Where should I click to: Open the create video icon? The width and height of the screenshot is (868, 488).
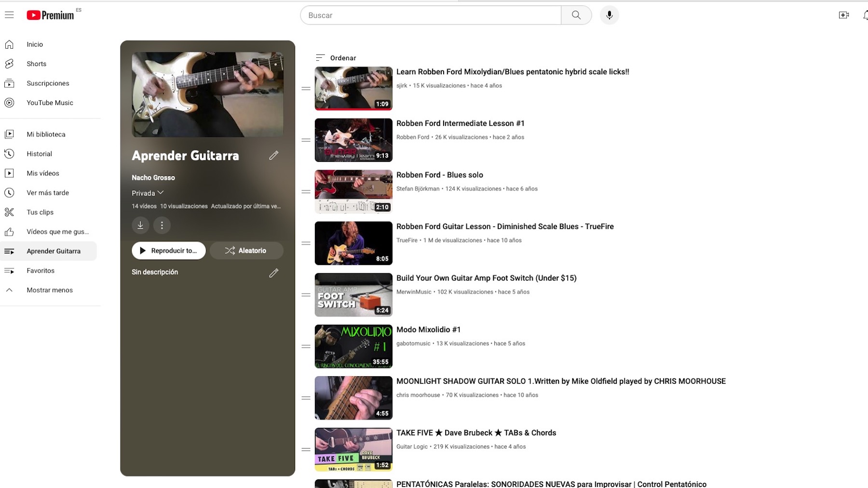pos(843,15)
